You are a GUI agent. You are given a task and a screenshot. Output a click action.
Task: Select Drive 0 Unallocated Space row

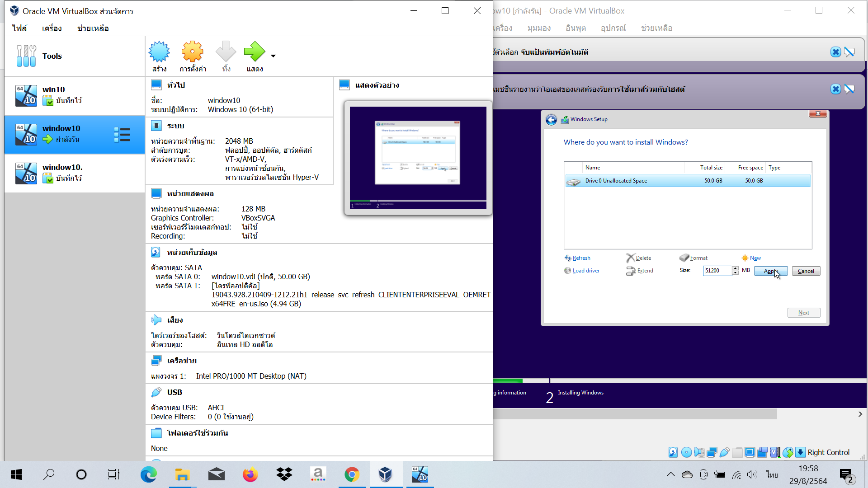(688, 181)
